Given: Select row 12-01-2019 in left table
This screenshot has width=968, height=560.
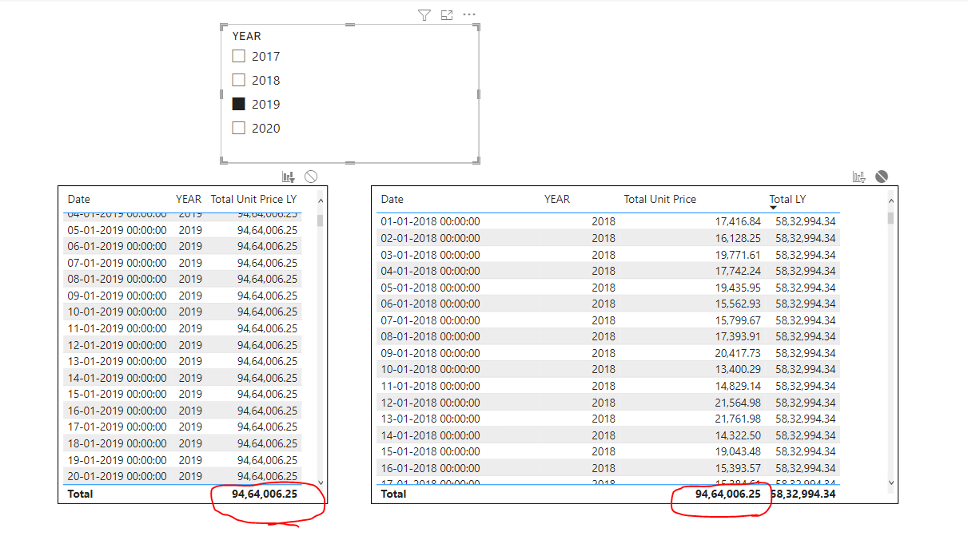Looking at the screenshot, I should click(x=182, y=345).
